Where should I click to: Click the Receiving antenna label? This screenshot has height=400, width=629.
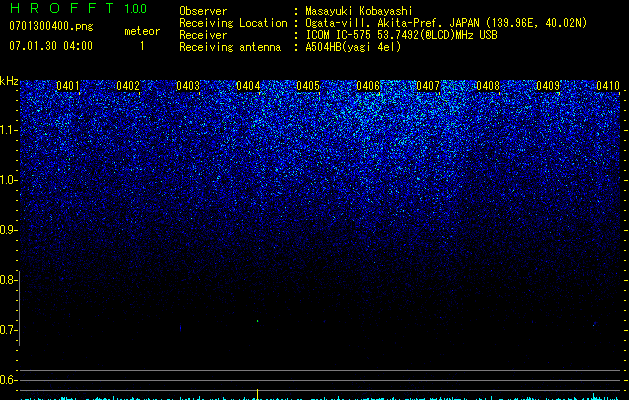[230, 47]
